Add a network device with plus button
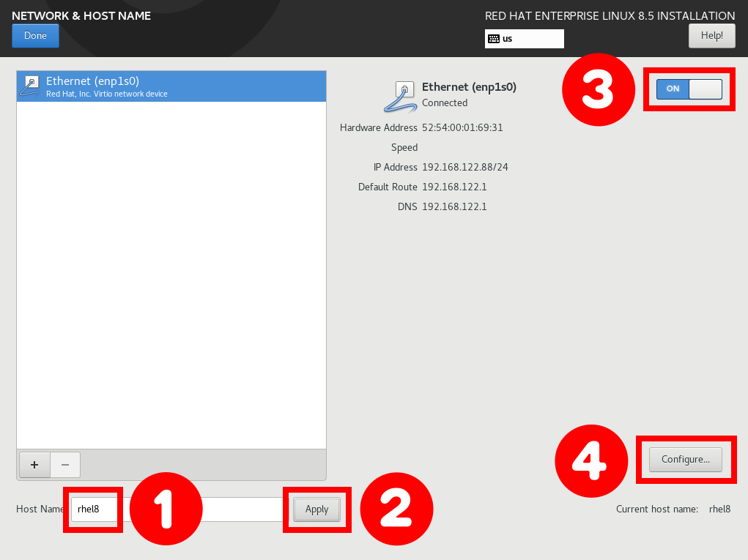This screenshot has width=748, height=560. click(x=34, y=465)
